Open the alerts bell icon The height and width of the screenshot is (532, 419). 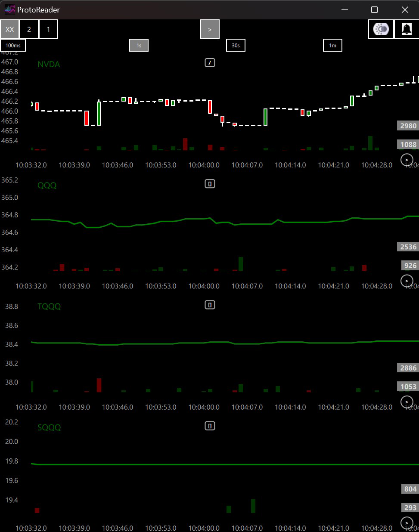point(406,29)
